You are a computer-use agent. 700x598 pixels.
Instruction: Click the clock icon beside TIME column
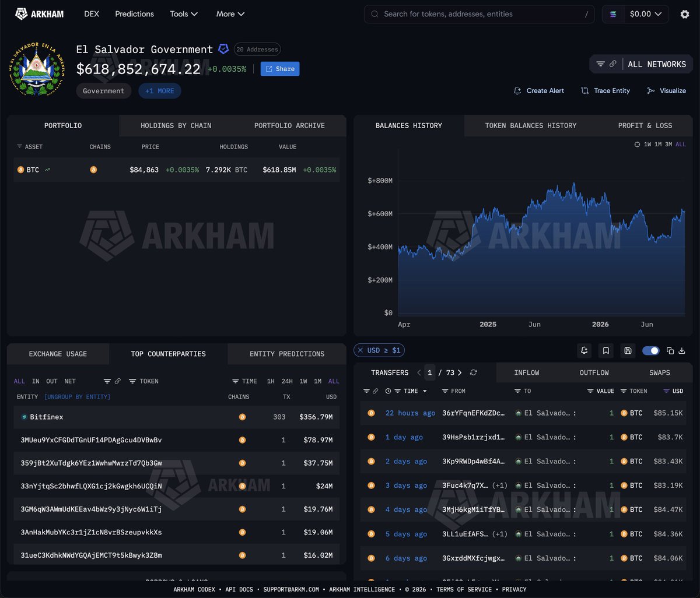[x=388, y=391]
